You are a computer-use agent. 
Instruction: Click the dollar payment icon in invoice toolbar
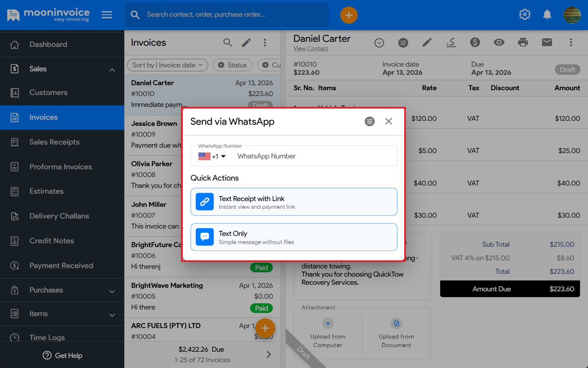click(x=475, y=43)
